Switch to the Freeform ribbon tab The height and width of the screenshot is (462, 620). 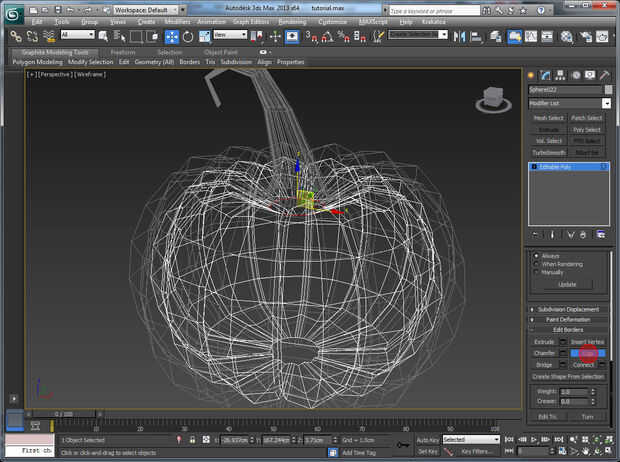pos(123,52)
